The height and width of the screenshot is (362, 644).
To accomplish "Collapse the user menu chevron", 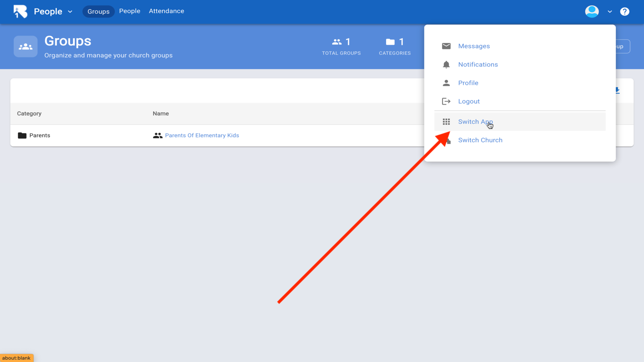I will point(610,11).
